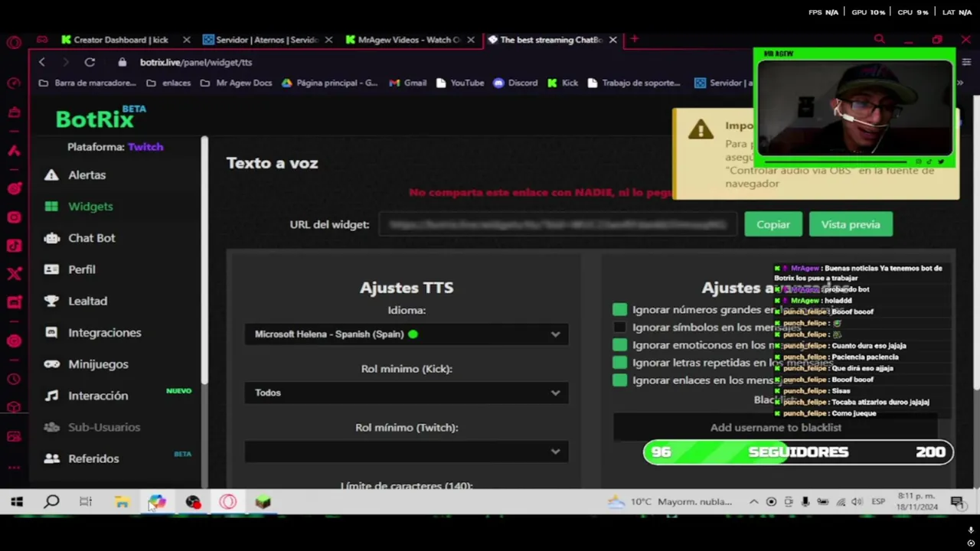Reload the page with refresh icon
Image resolution: width=980 pixels, height=551 pixels.
tap(90, 62)
